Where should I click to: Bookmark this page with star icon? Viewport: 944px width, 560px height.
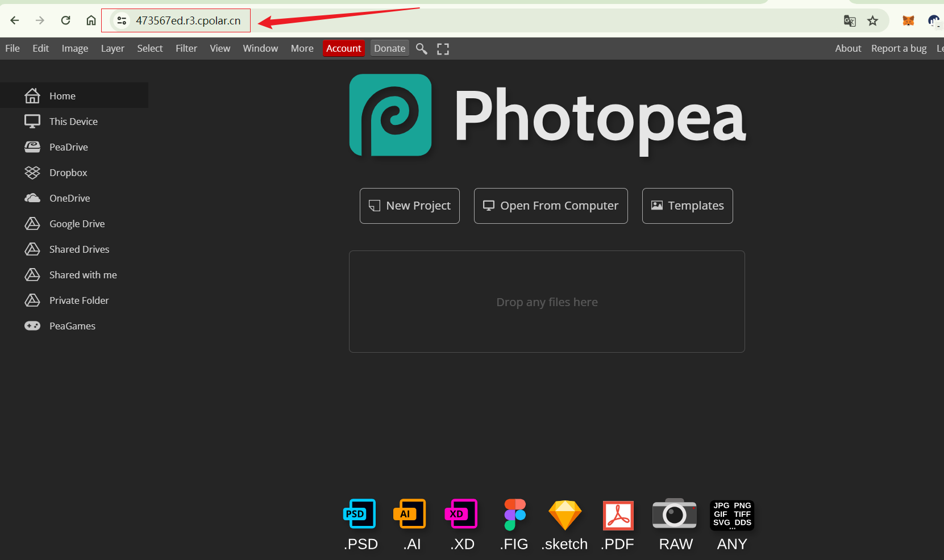click(x=873, y=21)
